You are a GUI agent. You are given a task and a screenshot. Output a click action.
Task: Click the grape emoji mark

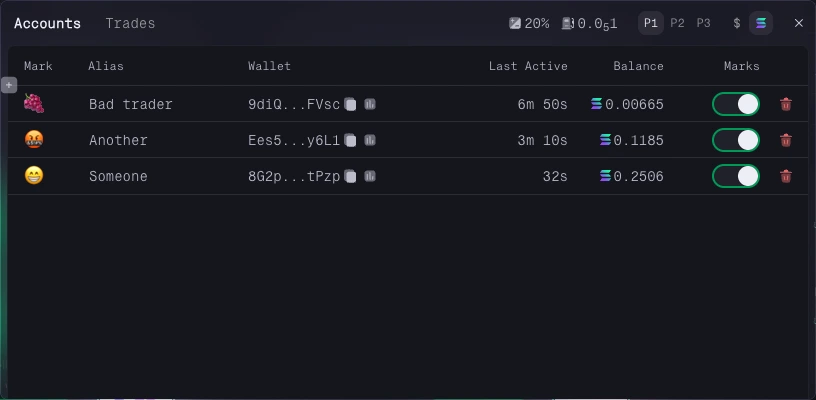(x=34, y=104)
